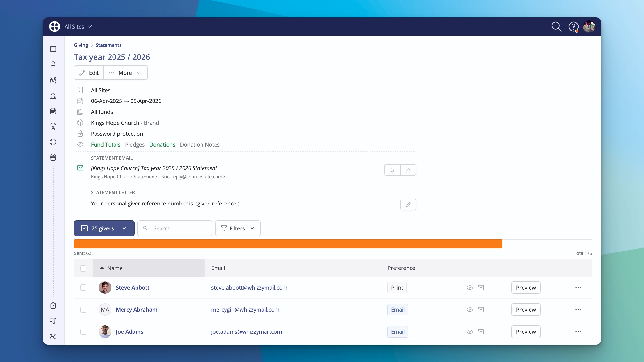Click the Edit statement button
The width and height of the screenshot is (644, 362).
[x=89, y=73]
